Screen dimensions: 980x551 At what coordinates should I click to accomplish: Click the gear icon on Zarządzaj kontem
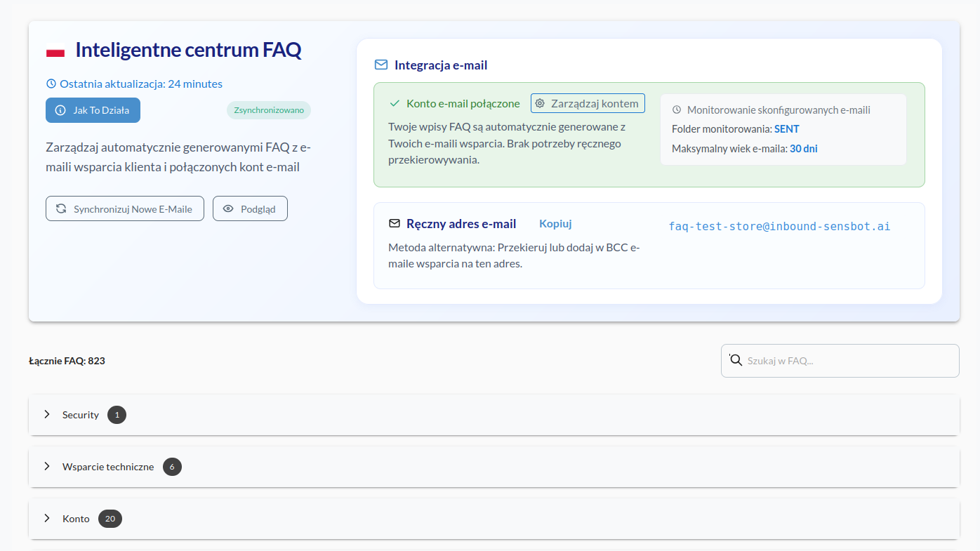(x=541, y=103)
